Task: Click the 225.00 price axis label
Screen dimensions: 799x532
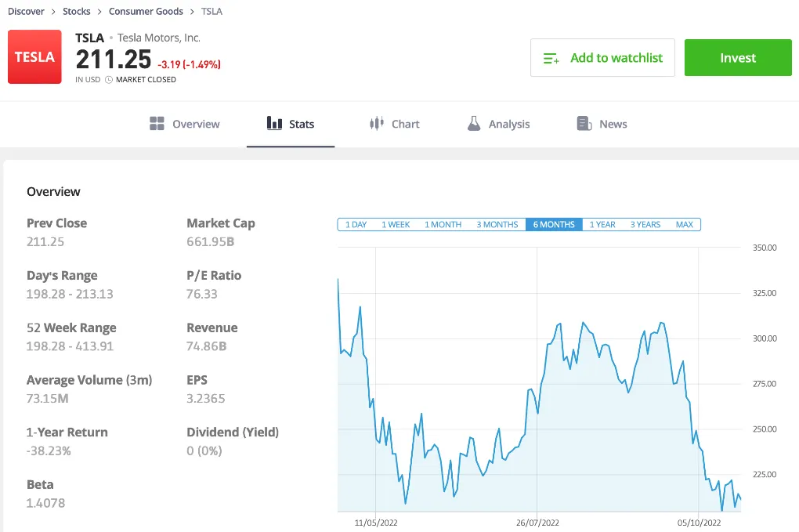Action: 765,475
